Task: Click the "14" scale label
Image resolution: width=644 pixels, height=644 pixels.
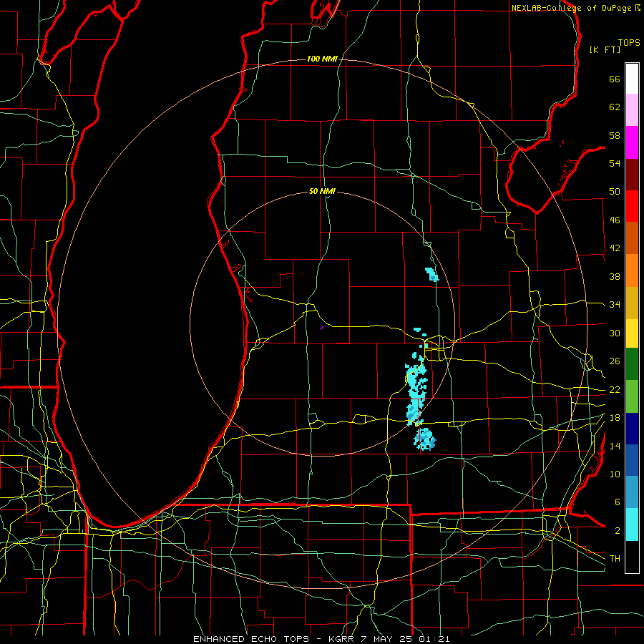Action: (615, 446)
